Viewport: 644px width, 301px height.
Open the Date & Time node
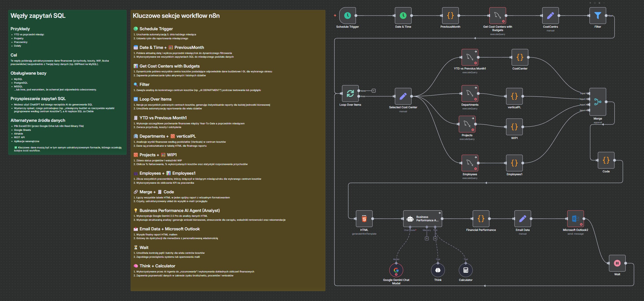403,16
